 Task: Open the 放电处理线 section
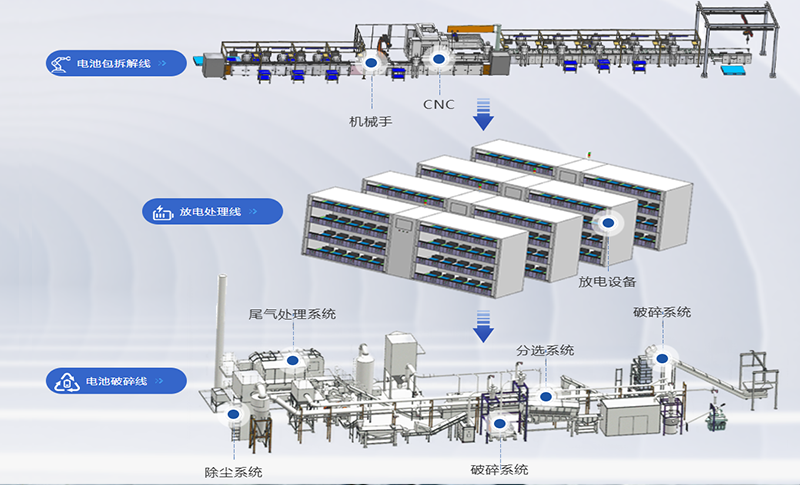tap(210, 212)
